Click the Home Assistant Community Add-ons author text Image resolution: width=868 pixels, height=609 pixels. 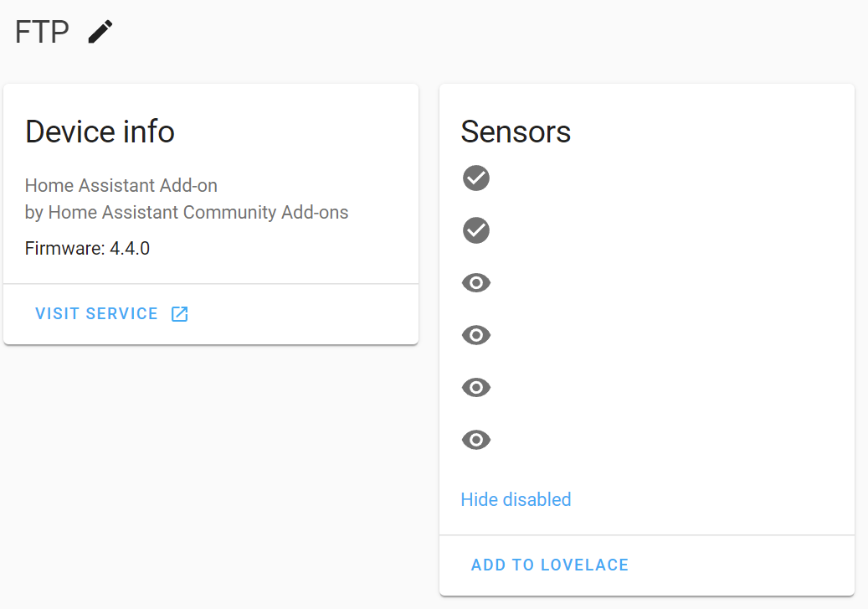(187, 212)
